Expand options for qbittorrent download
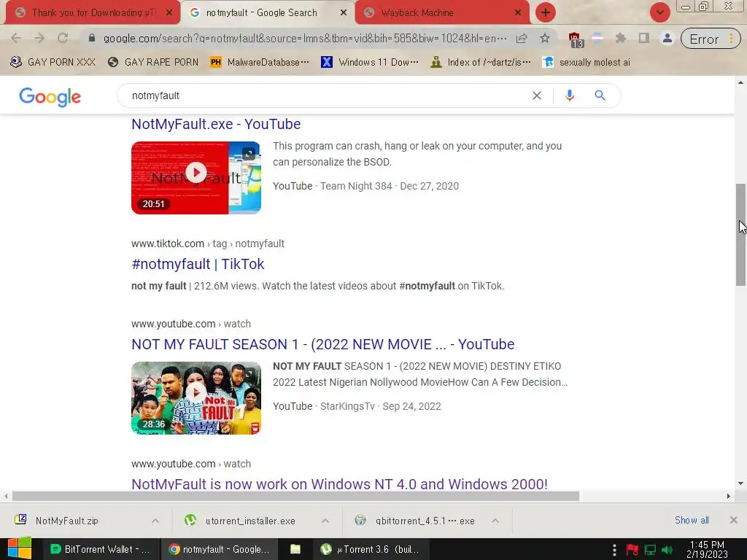This screenshot has width=747, height=560. pos(495,521)
